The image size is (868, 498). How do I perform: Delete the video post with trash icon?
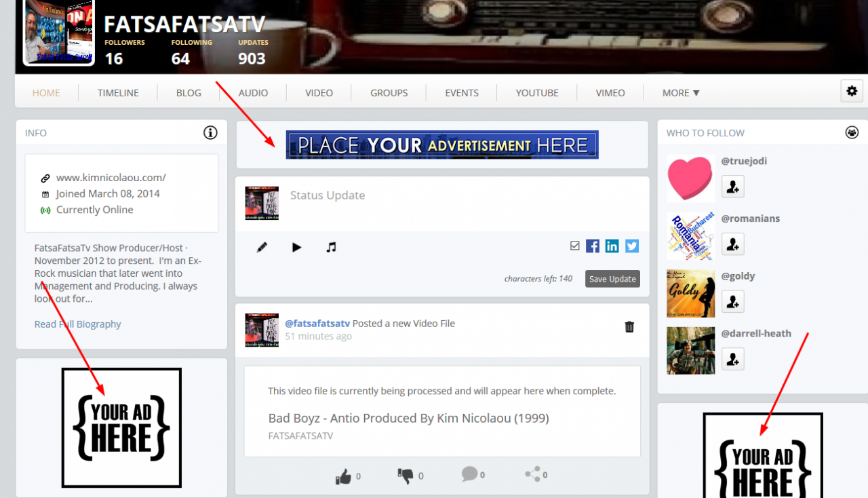pos(629,327)
